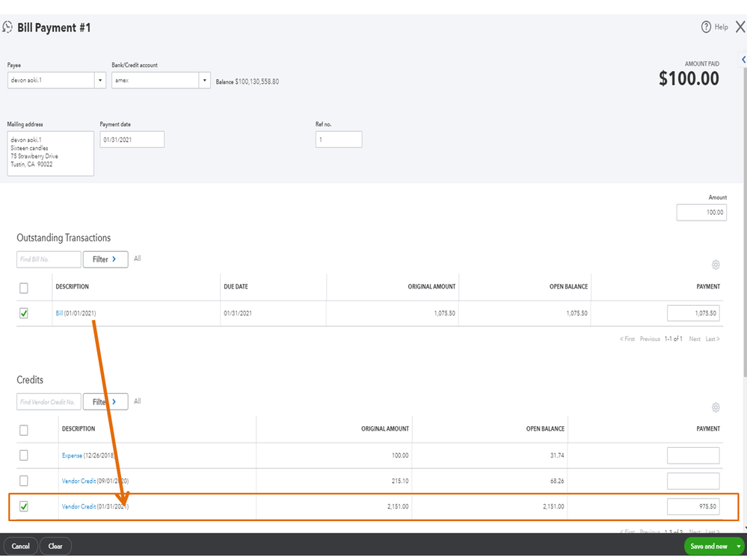Open the Vendor Credit (01/31/2021) link
The width and height of the screenshot is (747, 560).
79,507
